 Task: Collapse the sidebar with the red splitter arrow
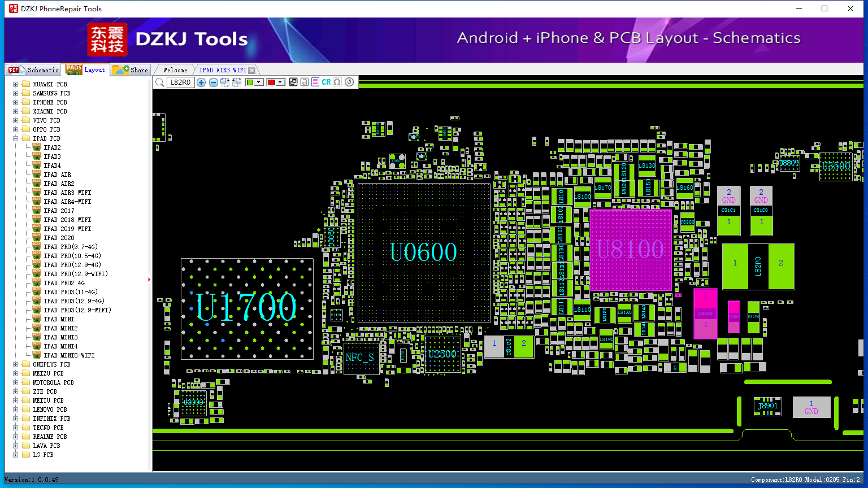(149, 279)
